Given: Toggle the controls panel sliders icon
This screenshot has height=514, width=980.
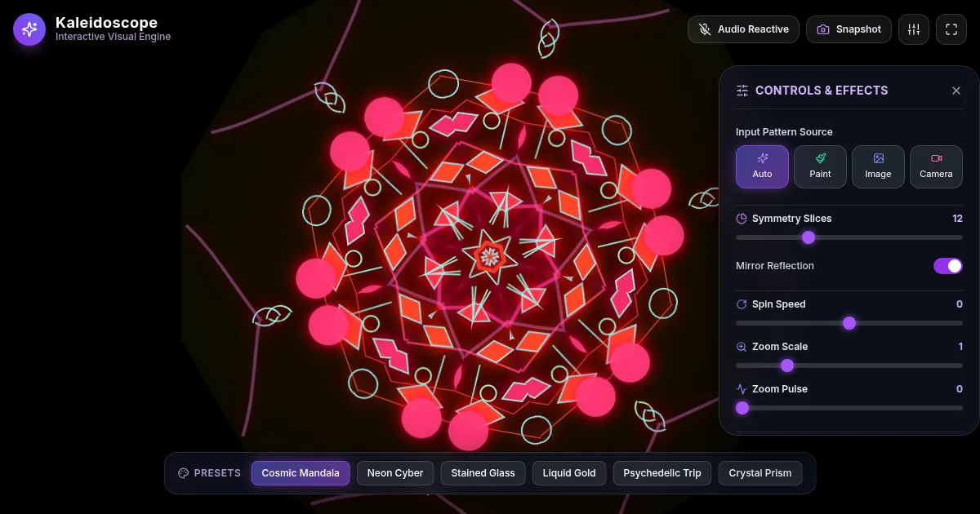Looking at the screenshot, I should (x=914, y=29).
